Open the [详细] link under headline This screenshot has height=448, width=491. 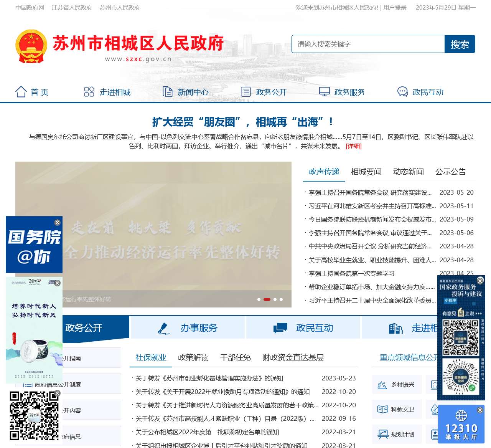[353, 146]
